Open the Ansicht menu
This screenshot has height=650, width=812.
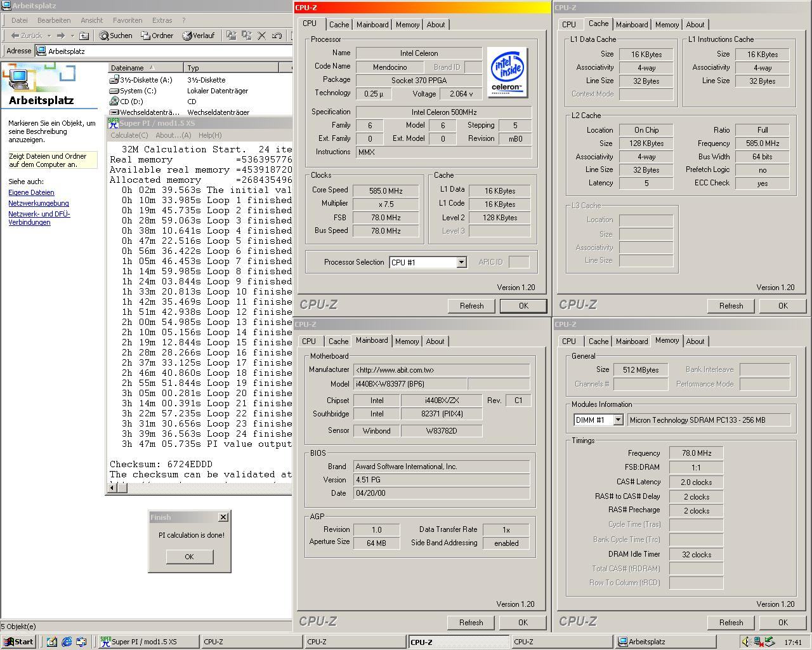pyautogui.click(x=92, y=20)
